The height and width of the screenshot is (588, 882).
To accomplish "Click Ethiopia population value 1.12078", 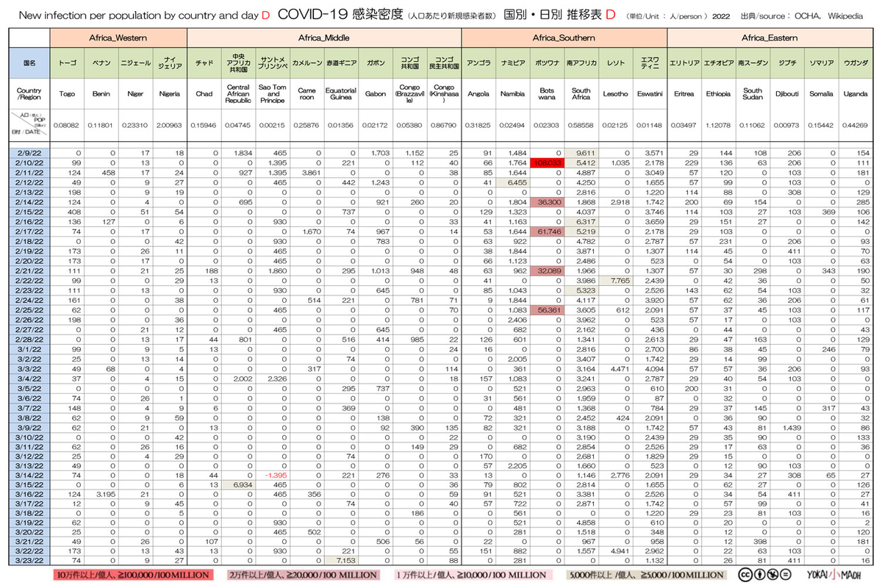I will coord(717,126).
